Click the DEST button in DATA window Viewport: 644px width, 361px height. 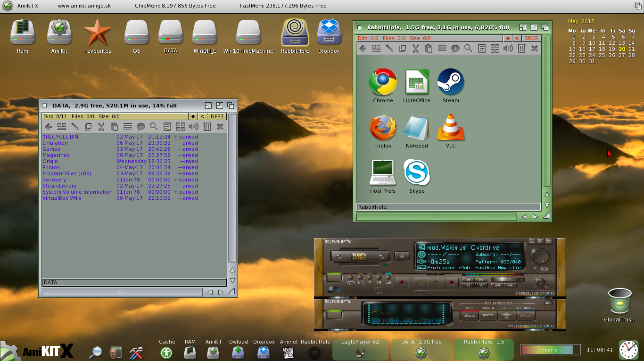217,116
